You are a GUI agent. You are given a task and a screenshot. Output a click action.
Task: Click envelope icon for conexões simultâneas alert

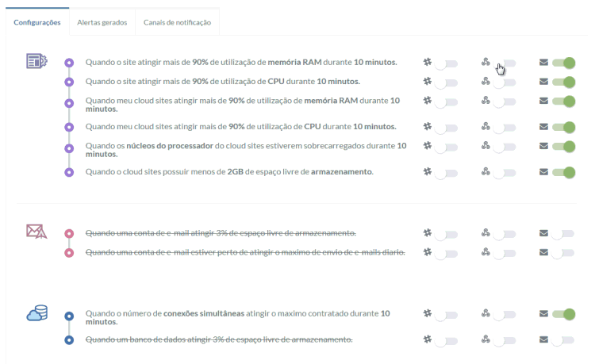tap(543, 313)
